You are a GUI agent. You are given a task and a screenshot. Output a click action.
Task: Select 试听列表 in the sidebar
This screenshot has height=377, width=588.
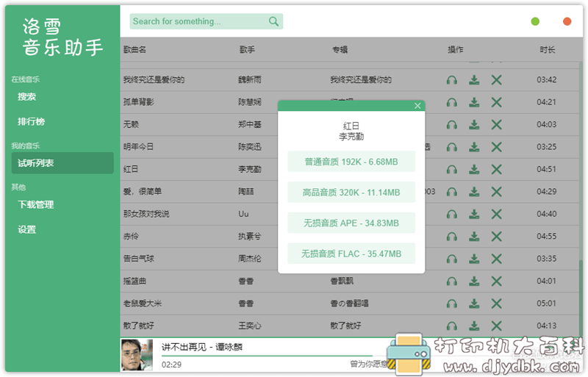pyautogui.click(x=62, y=163)
